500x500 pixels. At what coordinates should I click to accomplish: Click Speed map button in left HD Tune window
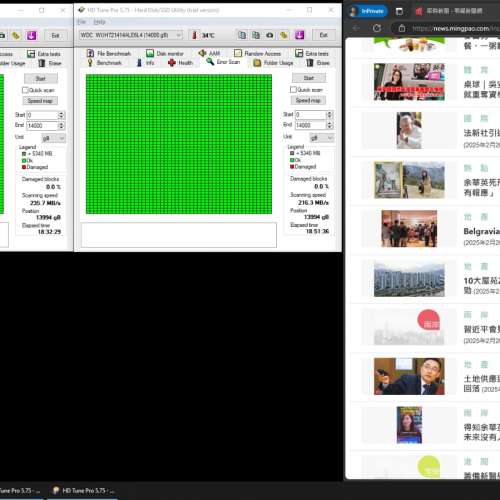tap(40, 101)
